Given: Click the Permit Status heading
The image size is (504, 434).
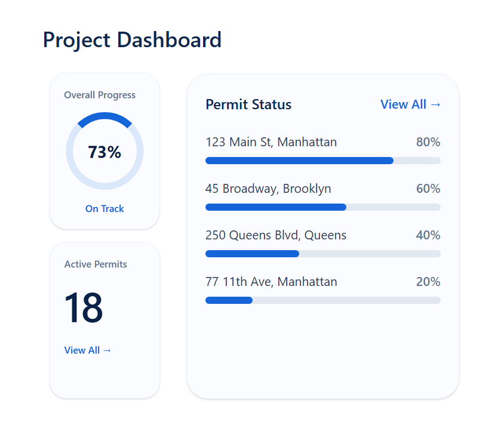Looking at the screenshot, I should (x=248, y=104).
